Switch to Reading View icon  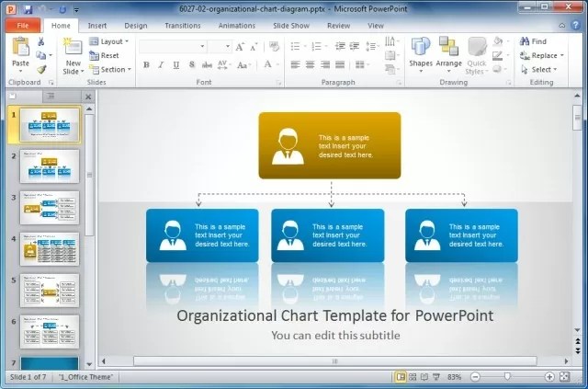click(x=424, y=377)
